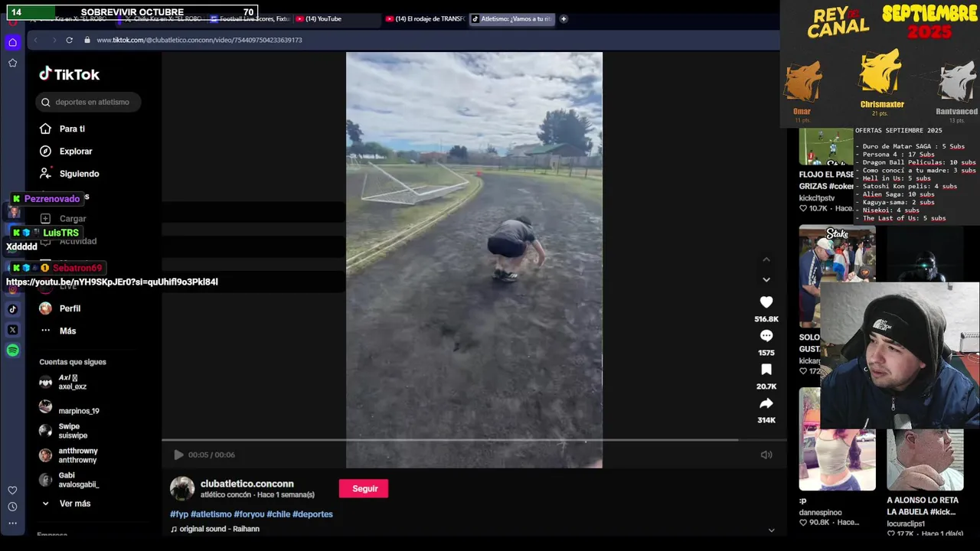Click the red Seguir button
This screenshot has height=551, width=980.
point(364,488)
